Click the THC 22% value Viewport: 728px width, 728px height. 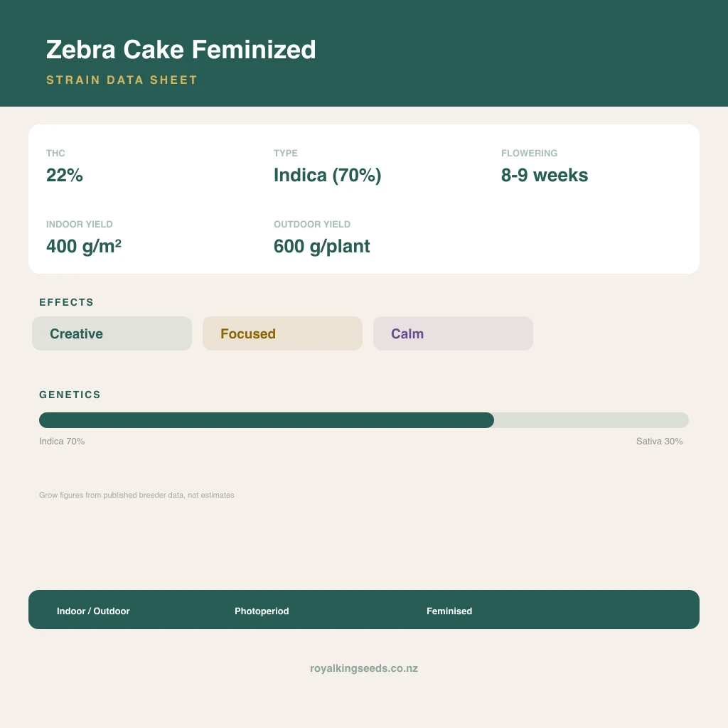65,175
